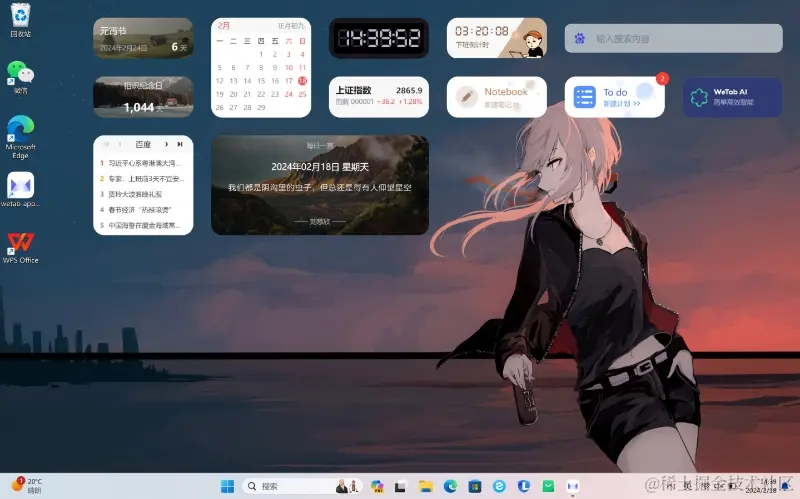Click the lunar date 正月初九 in calendar
800x499 pixels.
pyautogui.click(x=291, y=26)
